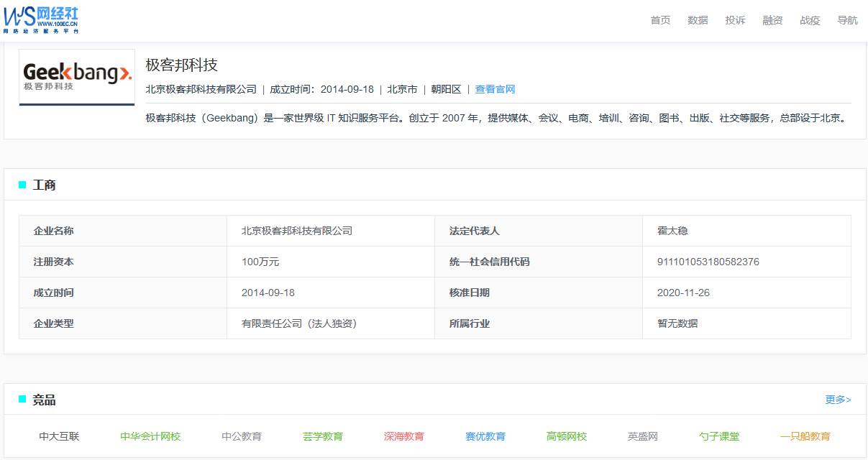Open the 投诉 navigation item
The image size is (868, 460).
(735, 20)
